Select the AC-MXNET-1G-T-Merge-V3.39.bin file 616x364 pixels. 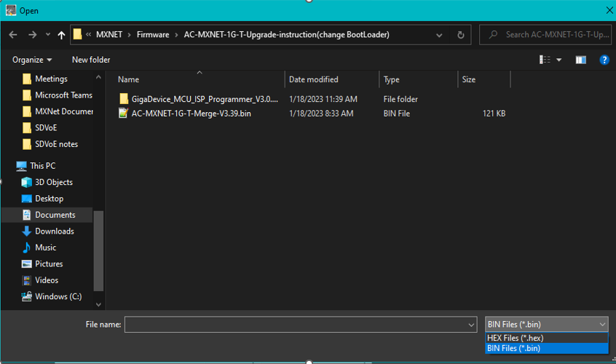pyautogui.click(x=191, y=114)
